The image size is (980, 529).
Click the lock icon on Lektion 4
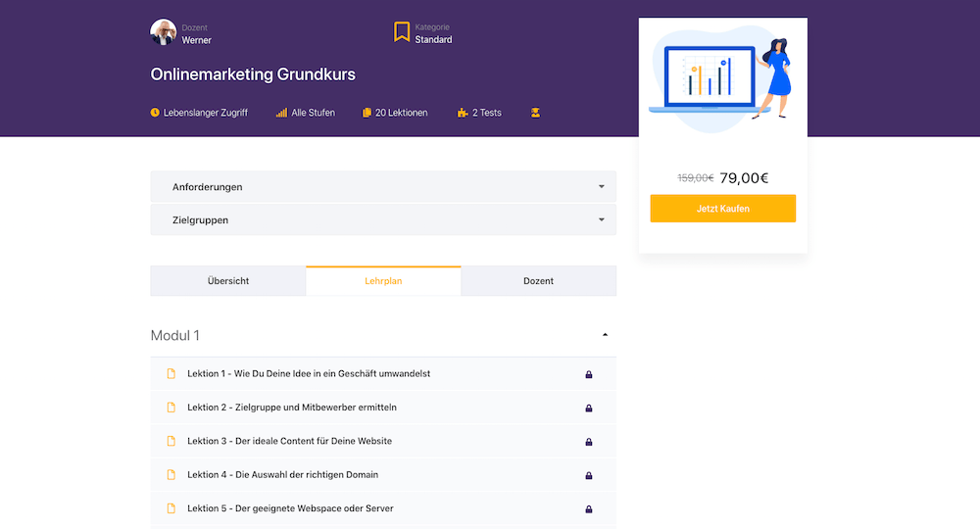589,475
